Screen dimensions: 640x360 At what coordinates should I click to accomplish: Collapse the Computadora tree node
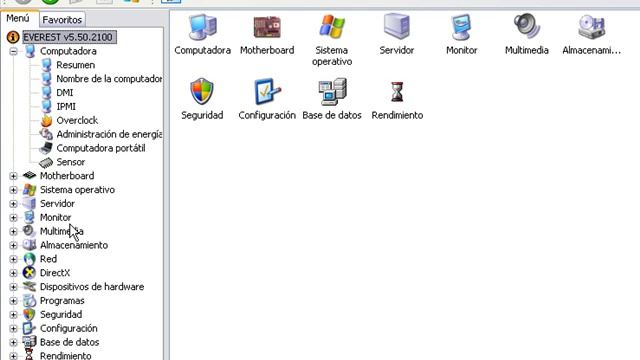click(13, 51)
